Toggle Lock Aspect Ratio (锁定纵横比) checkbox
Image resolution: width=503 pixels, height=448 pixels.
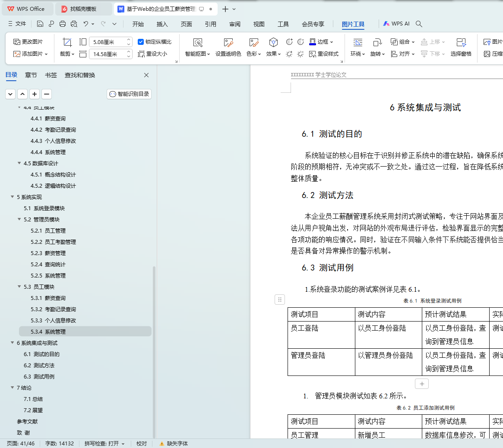pyautogui.click(x=140, y=42)
